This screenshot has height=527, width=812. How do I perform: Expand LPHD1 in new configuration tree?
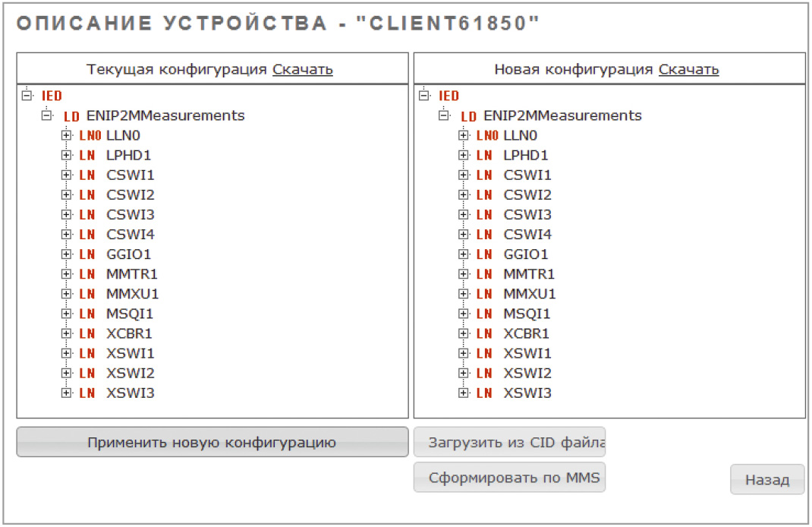[x=464, y=155]
